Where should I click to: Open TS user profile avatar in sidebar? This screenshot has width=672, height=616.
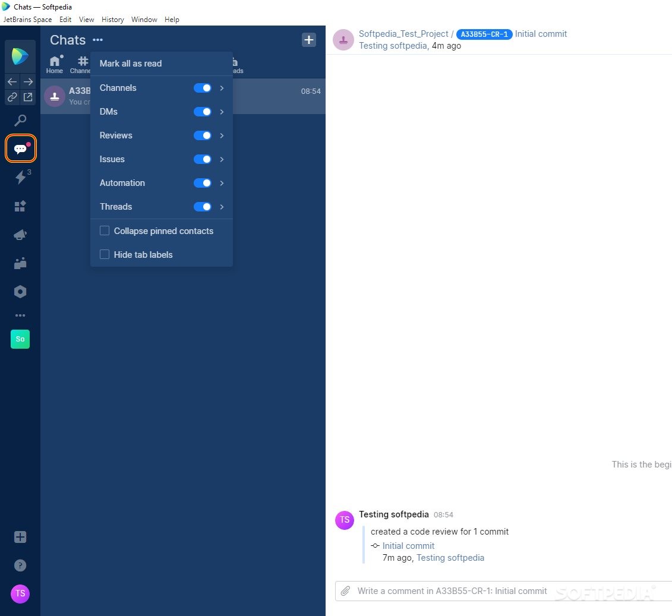coord(20,594)
